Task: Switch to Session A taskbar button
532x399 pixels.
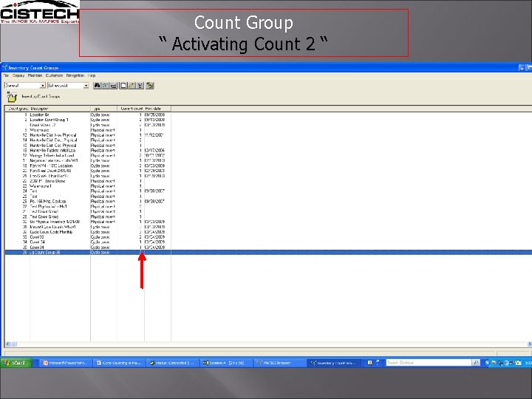Action: [225, 363]
